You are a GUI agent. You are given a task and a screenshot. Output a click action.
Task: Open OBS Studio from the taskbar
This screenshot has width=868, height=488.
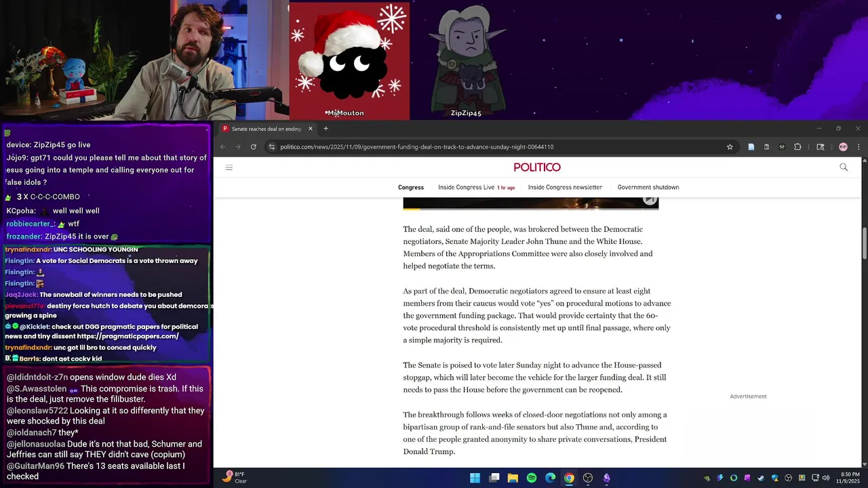click(588, 478)
